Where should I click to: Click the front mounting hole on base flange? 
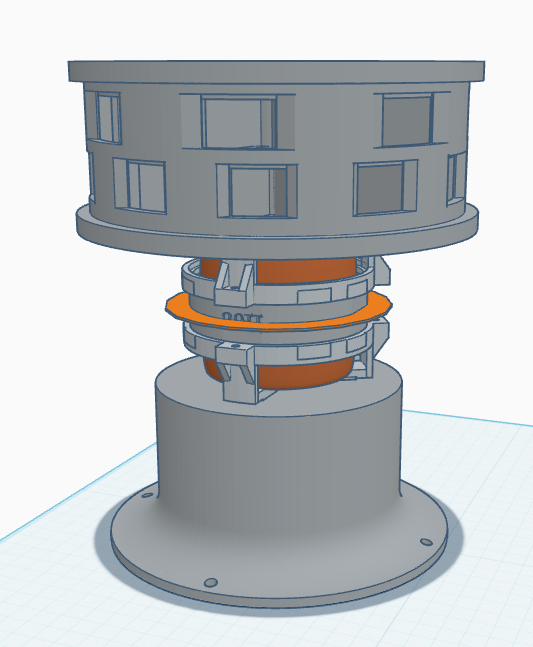pos(211,583)
